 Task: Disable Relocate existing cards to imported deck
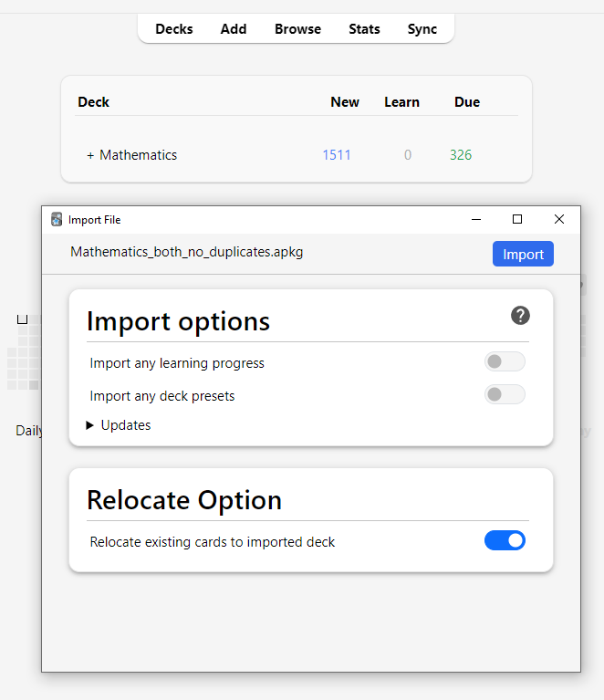click(505, 541)
